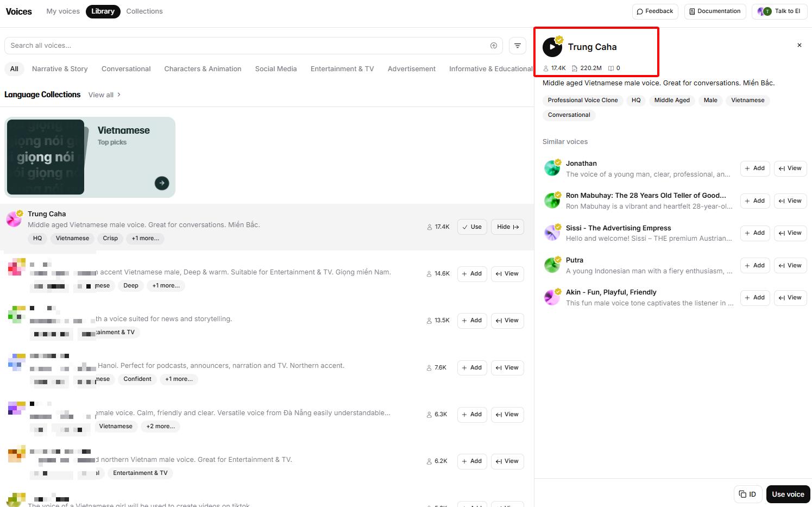
Task: Click the icon inside the search field
Action: 494,46
